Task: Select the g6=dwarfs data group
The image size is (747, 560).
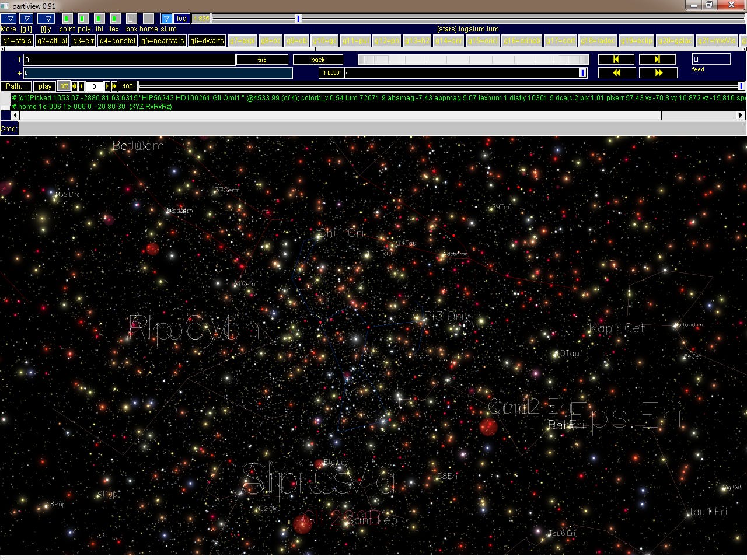Action: [207, 40]
